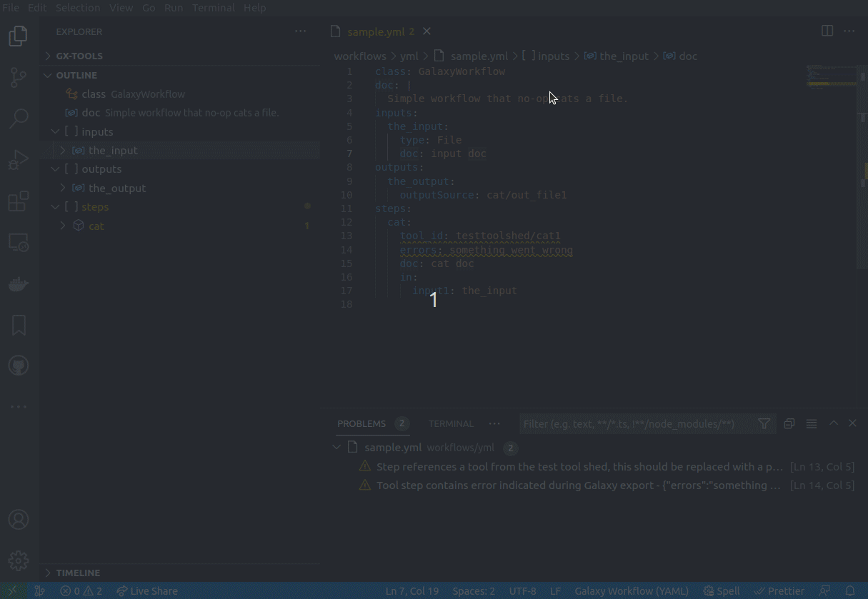Click Explorer views and more actions ellipsis

pyautogui.click(x=301, y=31)
